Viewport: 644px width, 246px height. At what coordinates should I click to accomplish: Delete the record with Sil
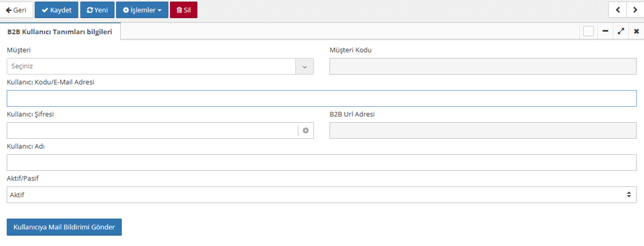pyautogui.click(x=184, y=10)
